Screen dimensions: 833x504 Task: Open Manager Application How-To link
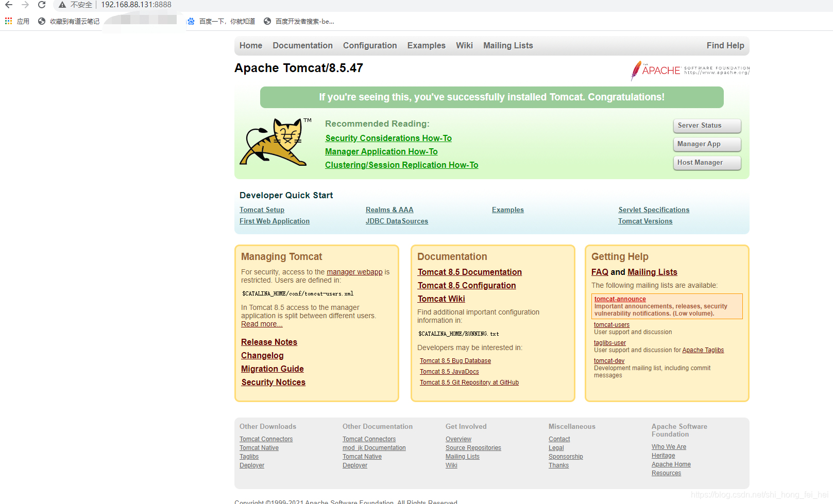tap(381, 151)
